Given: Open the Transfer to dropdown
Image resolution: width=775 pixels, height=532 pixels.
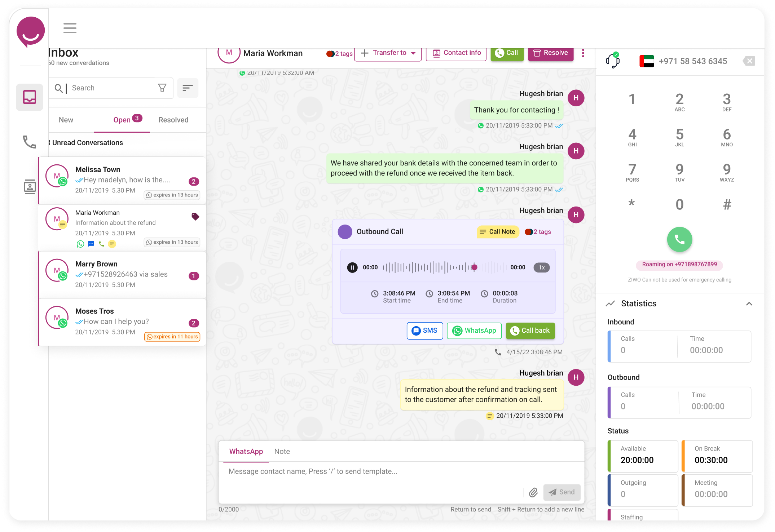Looking at the screenshot, I should pyautogui.click(x=388, y=53).
